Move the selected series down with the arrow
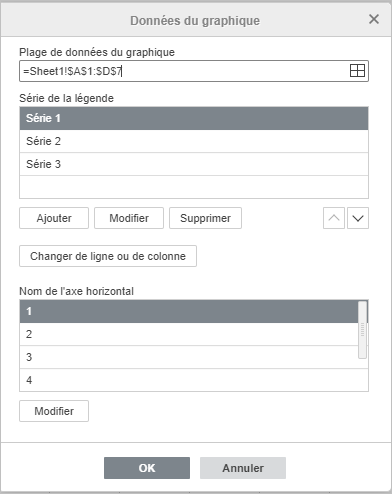 358,218
